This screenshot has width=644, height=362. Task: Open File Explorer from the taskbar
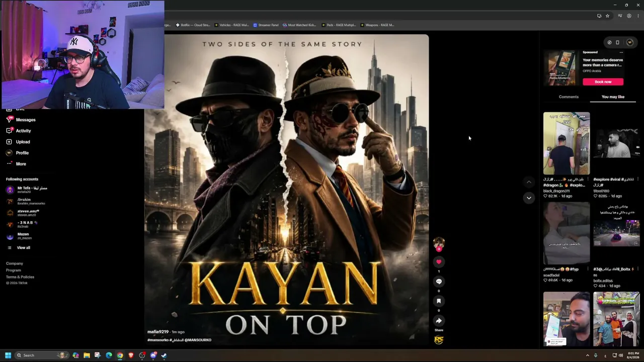(87, 355)
